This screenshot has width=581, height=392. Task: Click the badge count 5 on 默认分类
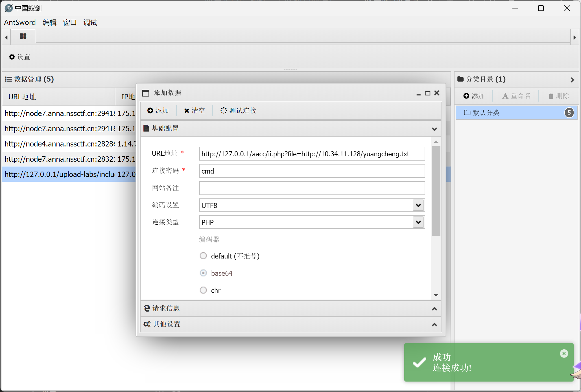point(569,113)
